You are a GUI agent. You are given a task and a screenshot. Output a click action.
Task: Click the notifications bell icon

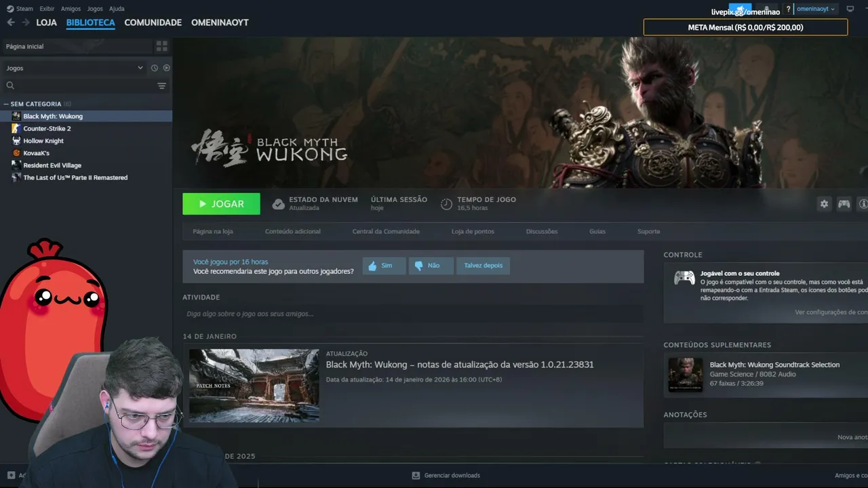pos(766,9)
